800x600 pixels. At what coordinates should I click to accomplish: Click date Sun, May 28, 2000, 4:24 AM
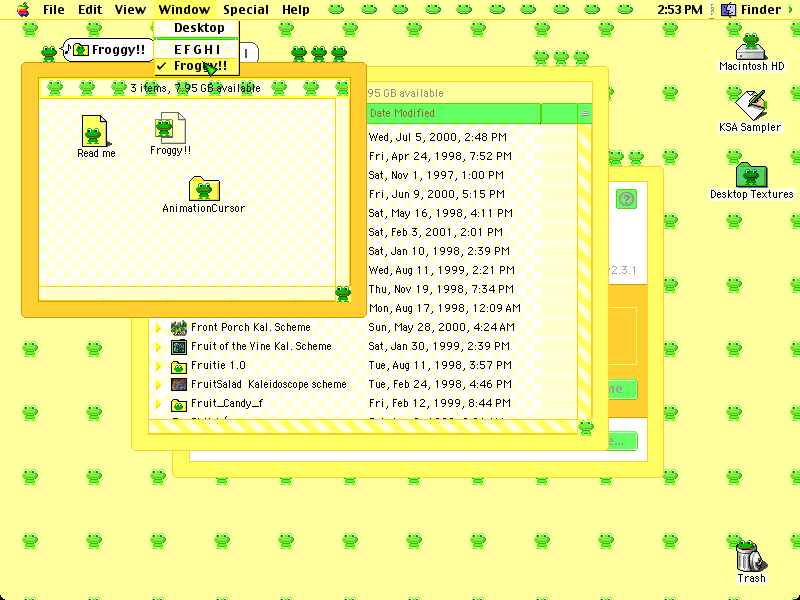pyautogui.click(x=441, y=327)
